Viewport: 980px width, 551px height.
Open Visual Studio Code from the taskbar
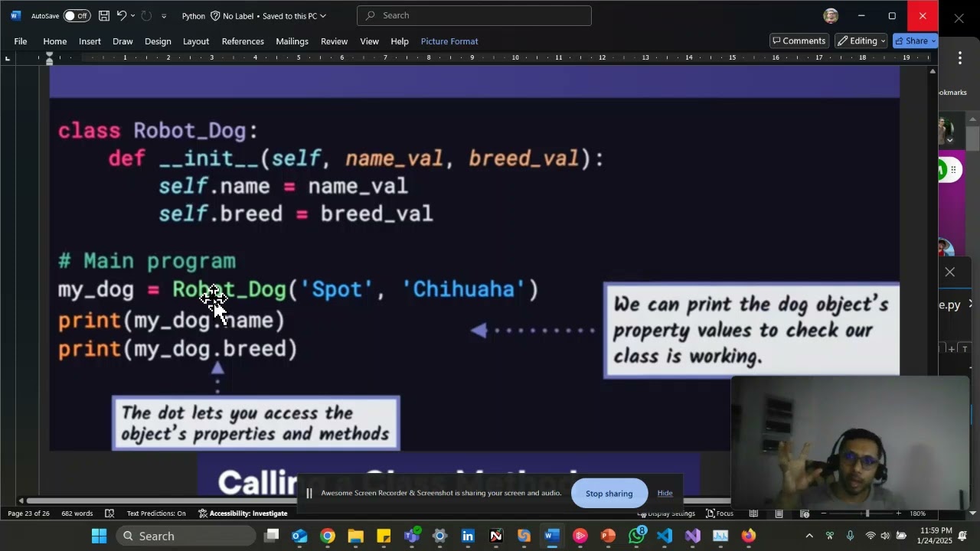click(665, 536)
